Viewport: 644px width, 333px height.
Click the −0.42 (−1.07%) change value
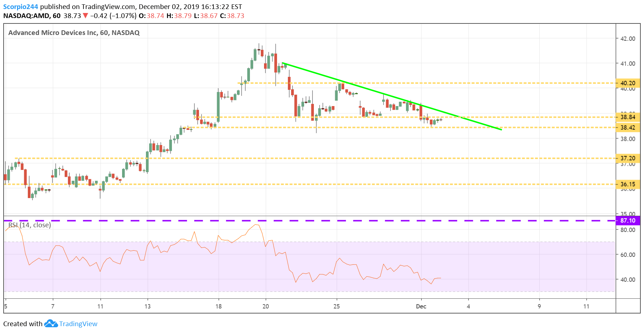[x=113, y=16]
